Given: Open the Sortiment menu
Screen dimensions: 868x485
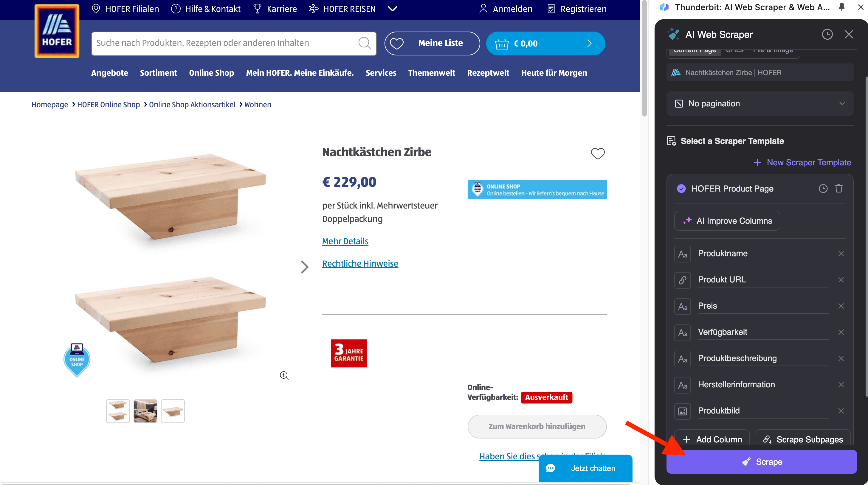Looking at the screenshot, I should point(158,73).
